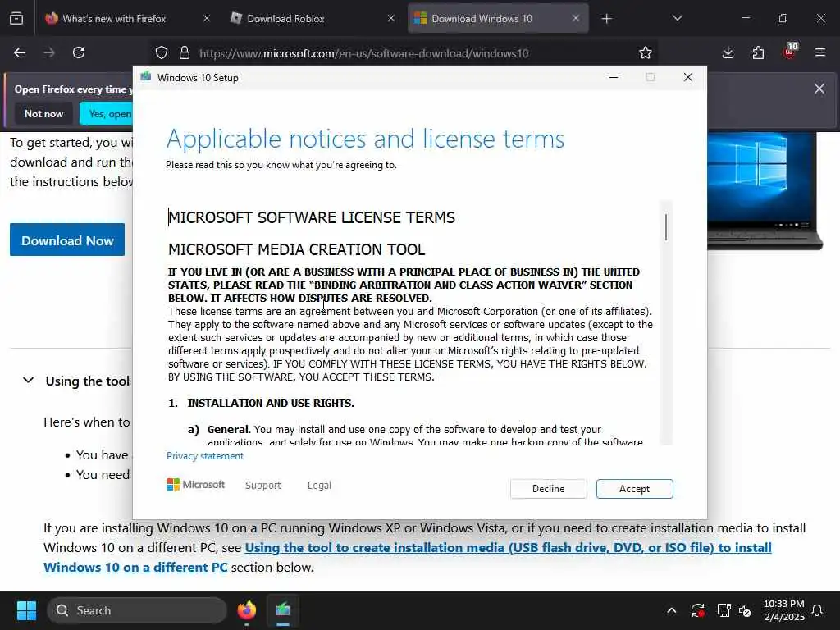Close the What's new with Firefox tab

[207, 18]
